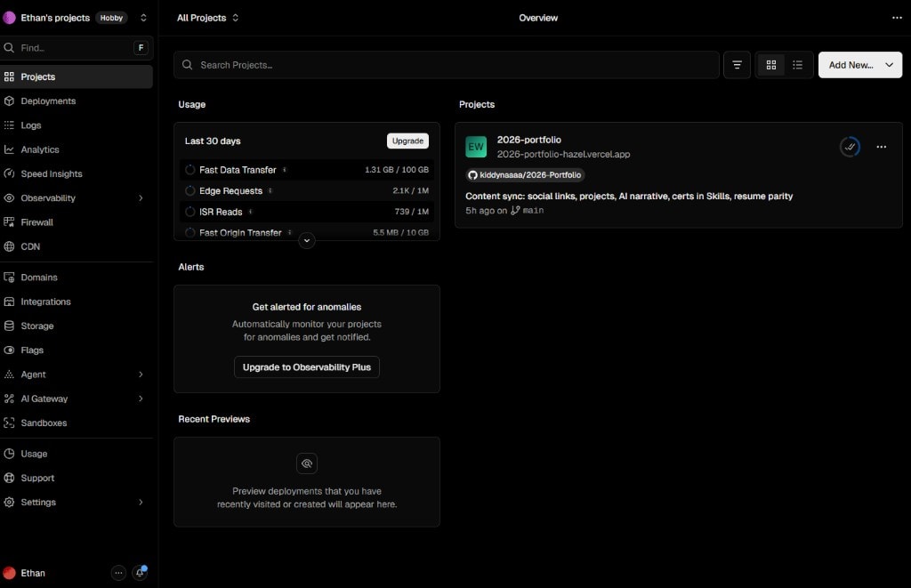The image size is (911, 588).
Task: Click the Firewall icon in sidebar
Action: (9, 222)
